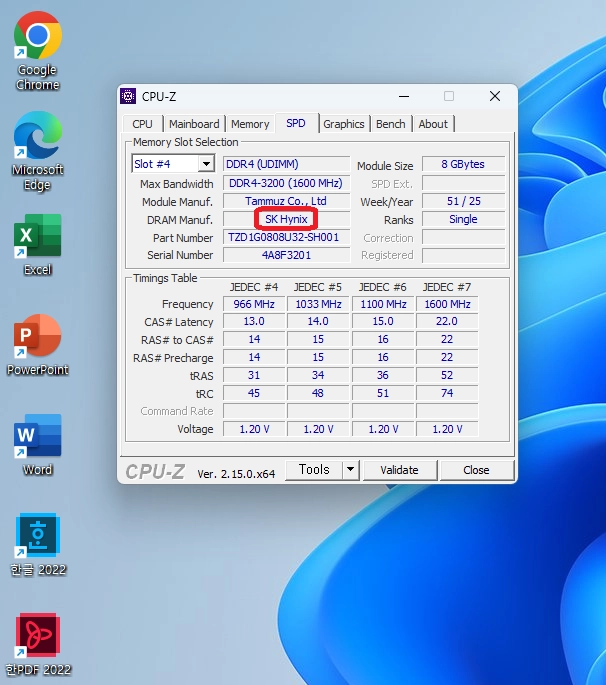
Task: Click the 51 / 25 Week/Year value
Action: click(463, 201)
